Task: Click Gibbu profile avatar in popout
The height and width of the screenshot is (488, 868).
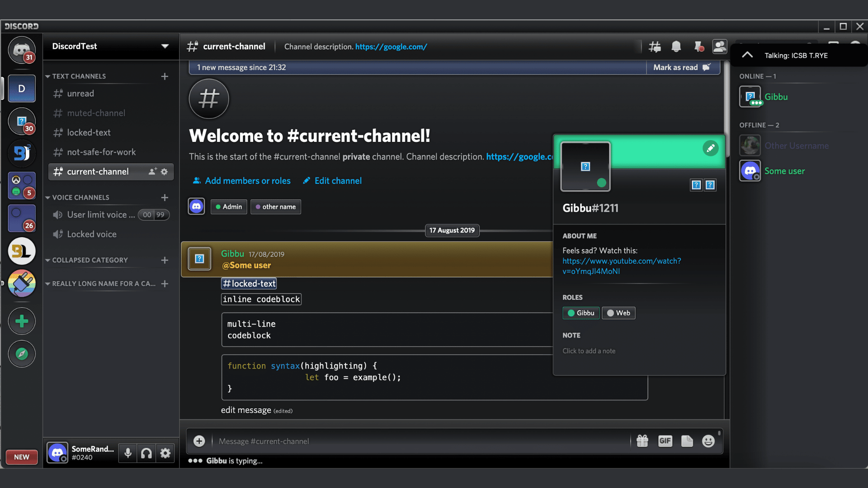Action: [585, 166]
